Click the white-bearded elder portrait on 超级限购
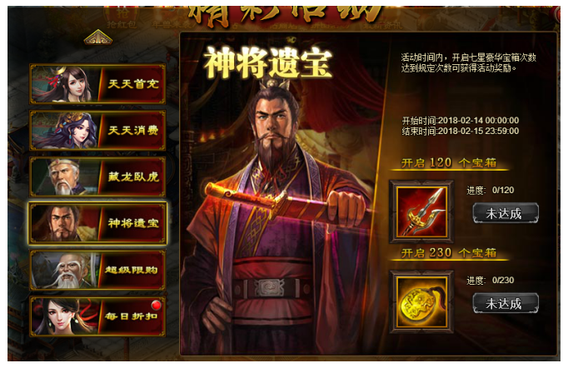 pyautogui.click(x=64, y=270)
